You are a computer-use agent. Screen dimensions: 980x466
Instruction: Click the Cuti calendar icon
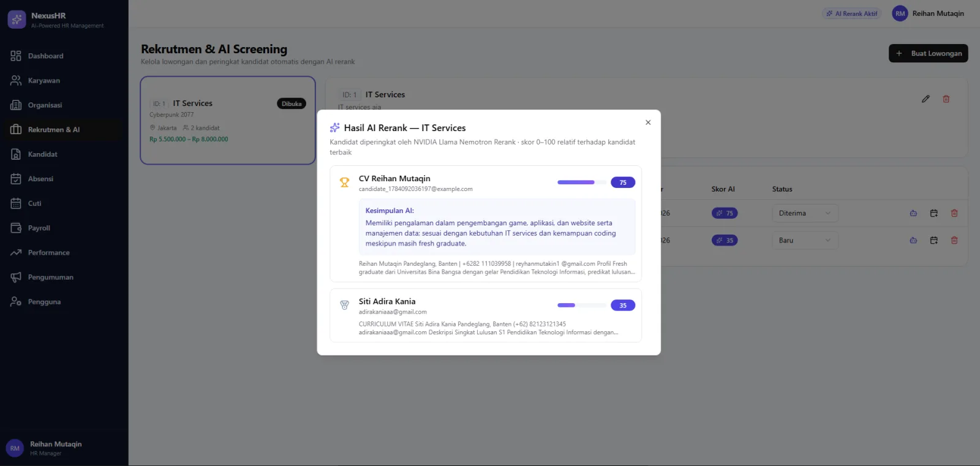tap(16, 203)
